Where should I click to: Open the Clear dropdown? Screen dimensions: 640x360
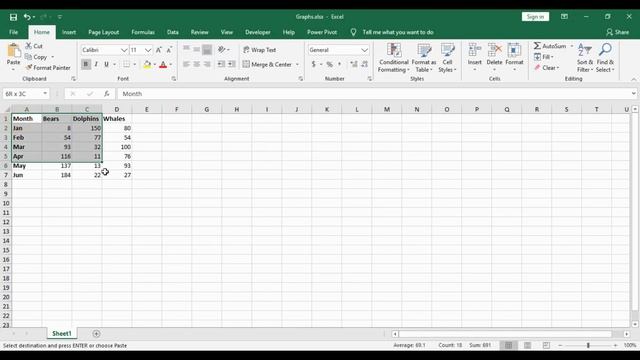click(547, 67)
